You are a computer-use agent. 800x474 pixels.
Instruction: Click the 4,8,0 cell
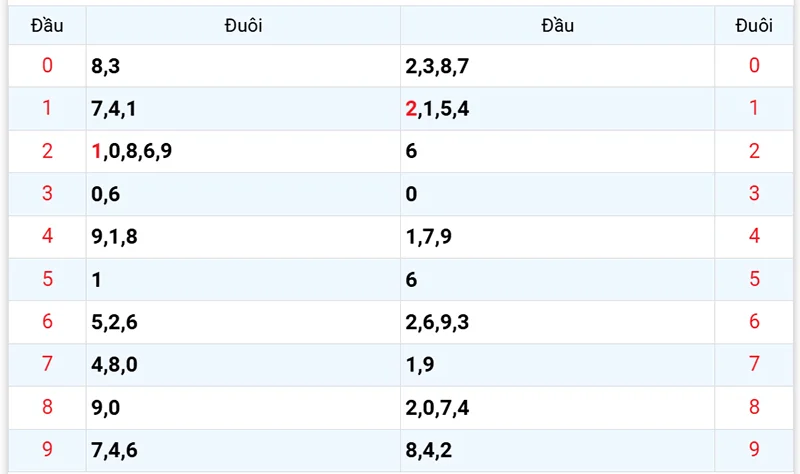pyautogui.click(x=113, y=365)
